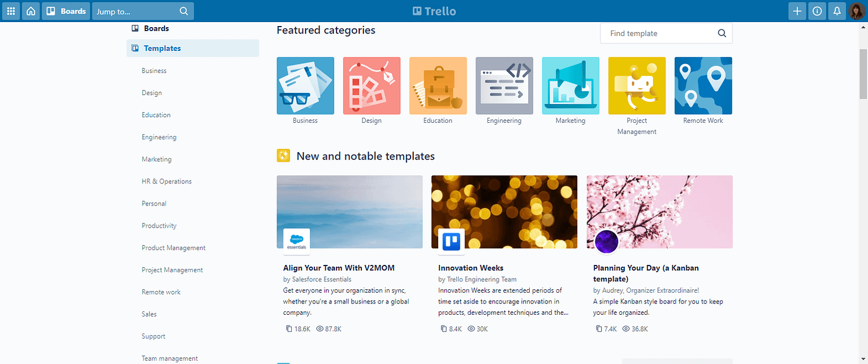Open Boards from the top navigation
Screen dimensions: 868x364
point(66,11)
